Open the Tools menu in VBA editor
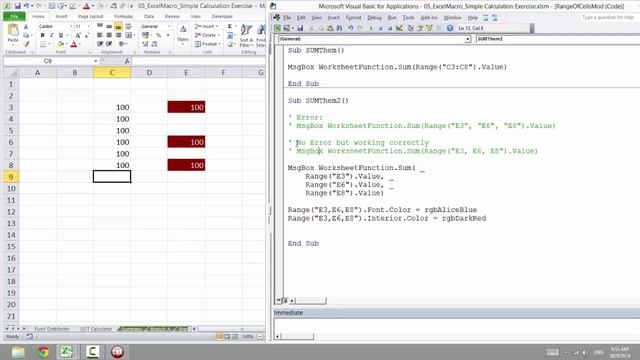Screen dimensions: 640x360 click(x=408, y=18)
